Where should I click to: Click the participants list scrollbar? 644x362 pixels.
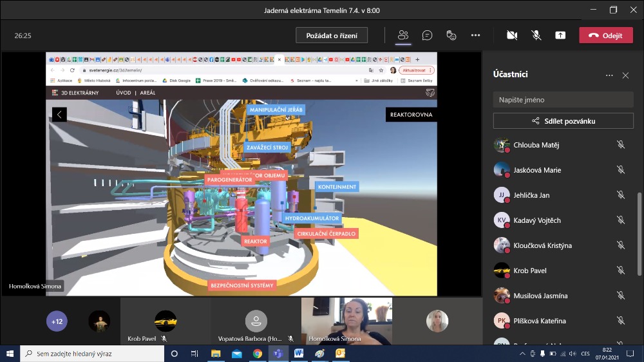639,232
